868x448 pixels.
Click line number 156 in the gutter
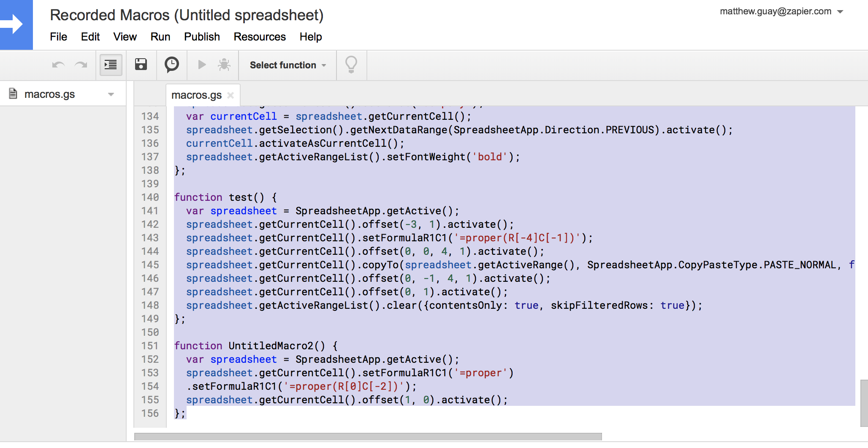click(150, 413)
